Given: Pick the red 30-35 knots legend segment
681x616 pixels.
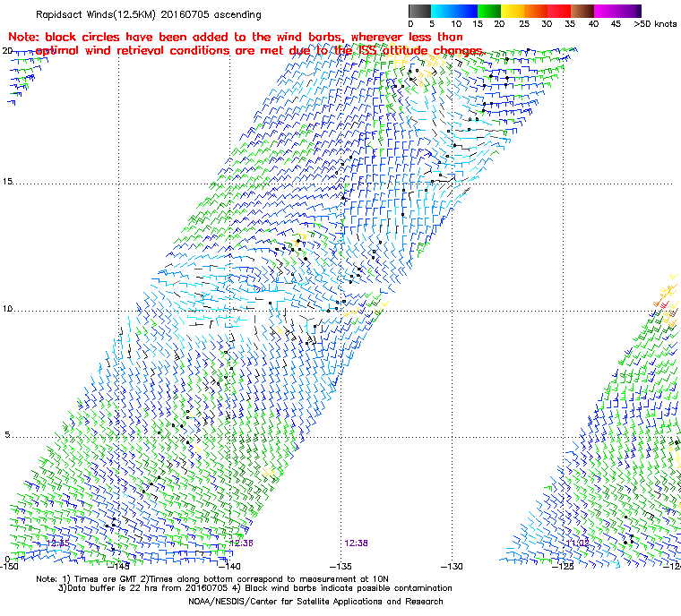Looking at the screenshot, I should (559, 11).
